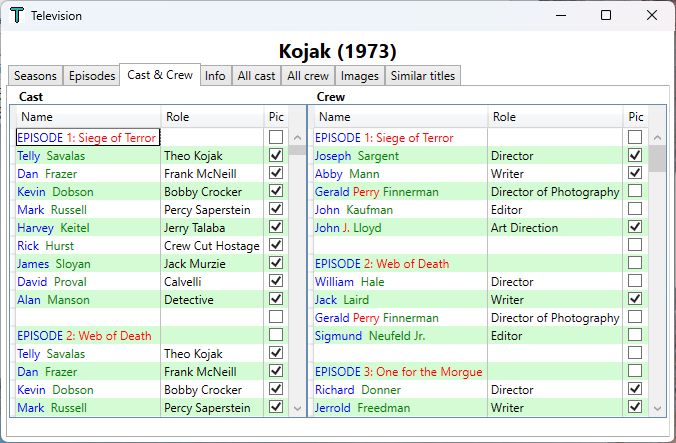Select the Cast & Crew tab
Screen dimensions: 676x443
pyautogui.click(x=160, y=75)
